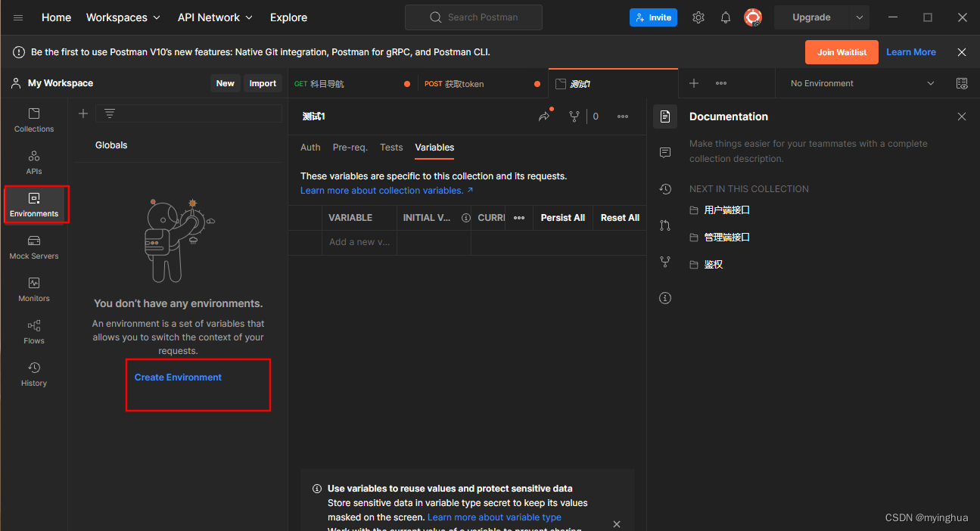Open the environment quick look icon
Screen dimensions: 980x531
pos(962,83)
